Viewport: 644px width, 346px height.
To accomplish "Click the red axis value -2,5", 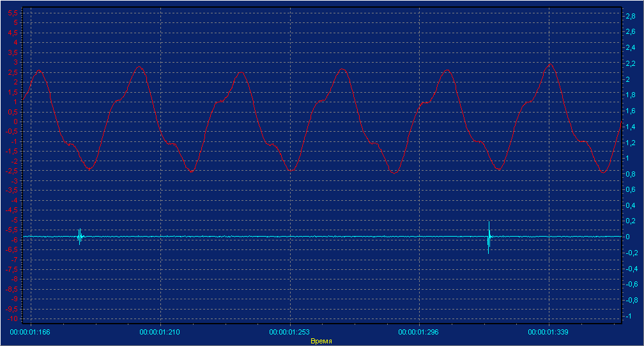I will click(11, 171).
